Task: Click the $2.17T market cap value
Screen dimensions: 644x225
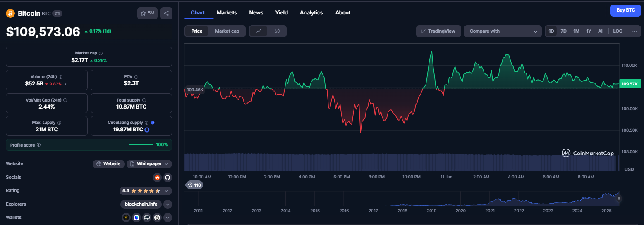Action: click(79, 60)
